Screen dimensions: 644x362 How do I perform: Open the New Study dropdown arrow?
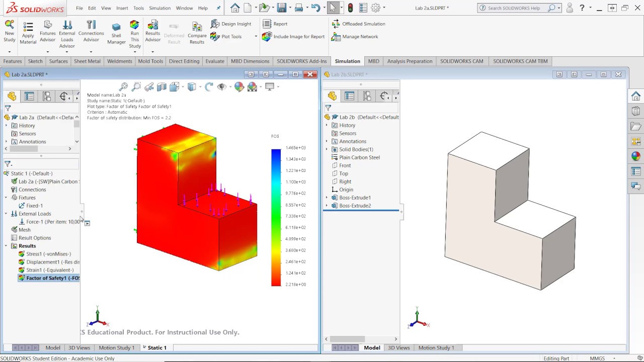[x=10, y=52]
